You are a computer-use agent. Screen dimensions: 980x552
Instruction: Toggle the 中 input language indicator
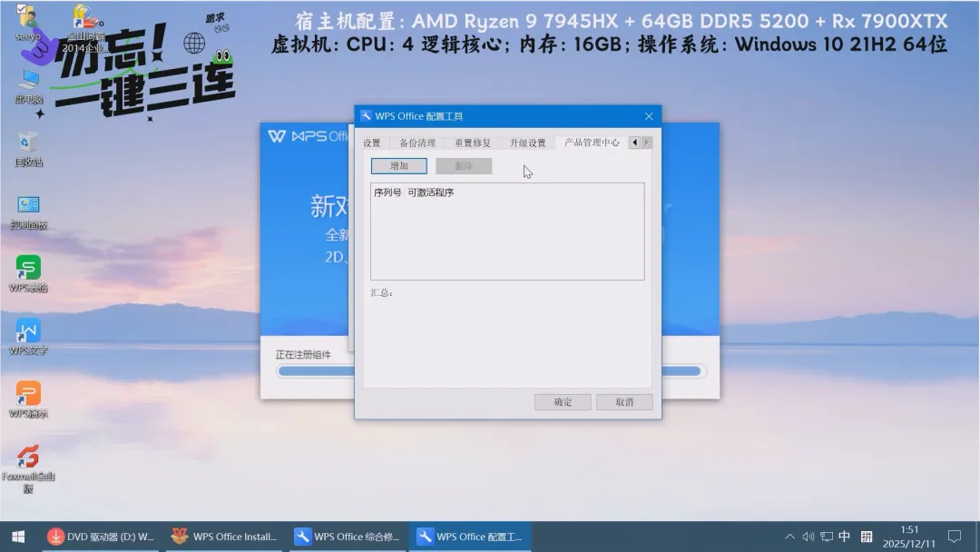point(845,537)
